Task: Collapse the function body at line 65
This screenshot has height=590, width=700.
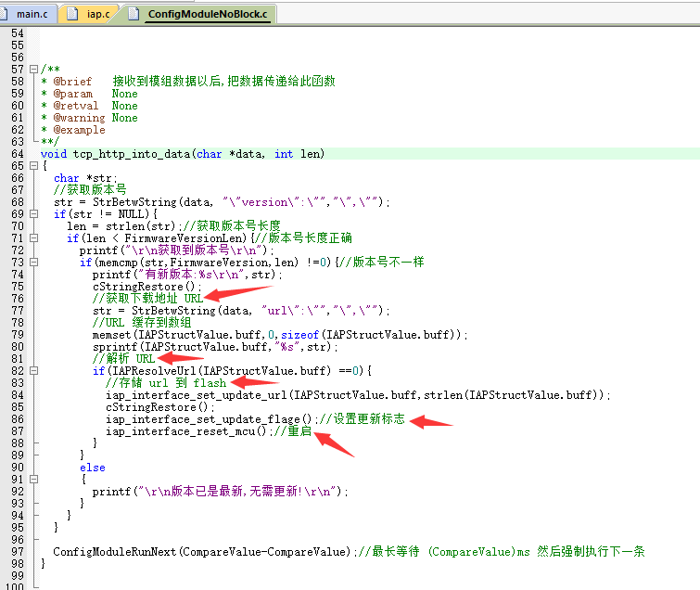Action: pyautogui.click(x=33, y=166)
